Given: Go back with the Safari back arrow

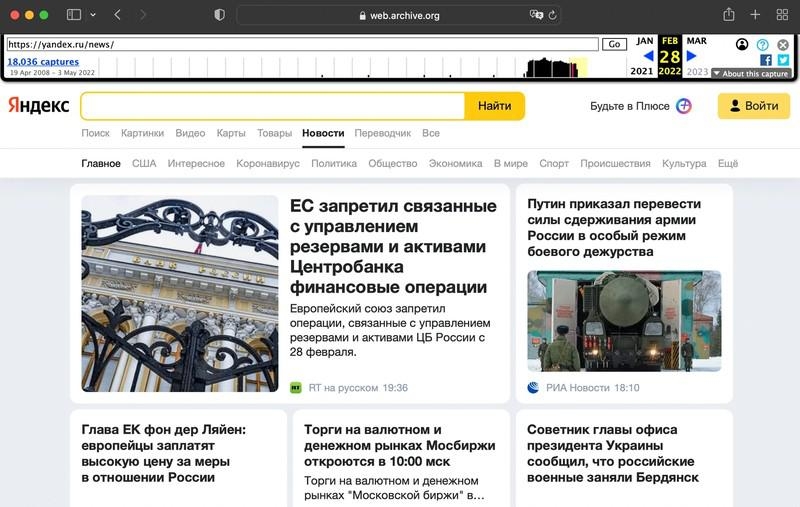Looking at the screenshot, I should click(x=117, y=15).
